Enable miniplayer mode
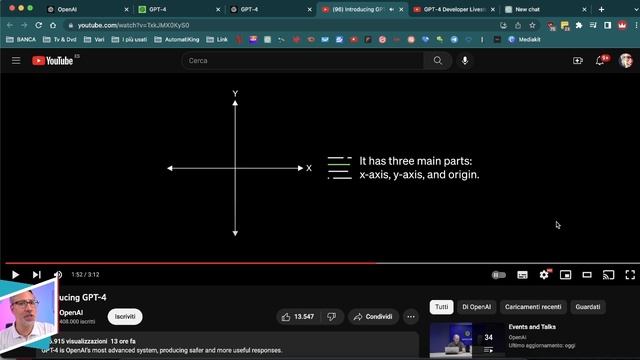This screenshot has width=640, height=360. (565, 275)
